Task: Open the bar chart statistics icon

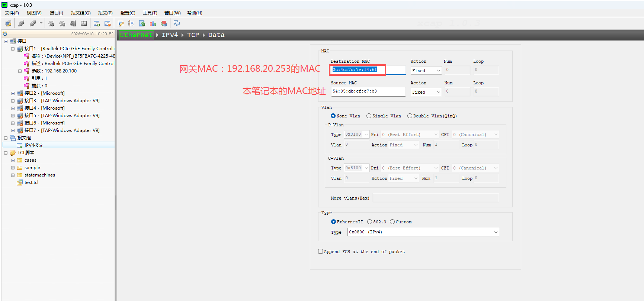Action: pyautogui.click(x=153, y=23)
